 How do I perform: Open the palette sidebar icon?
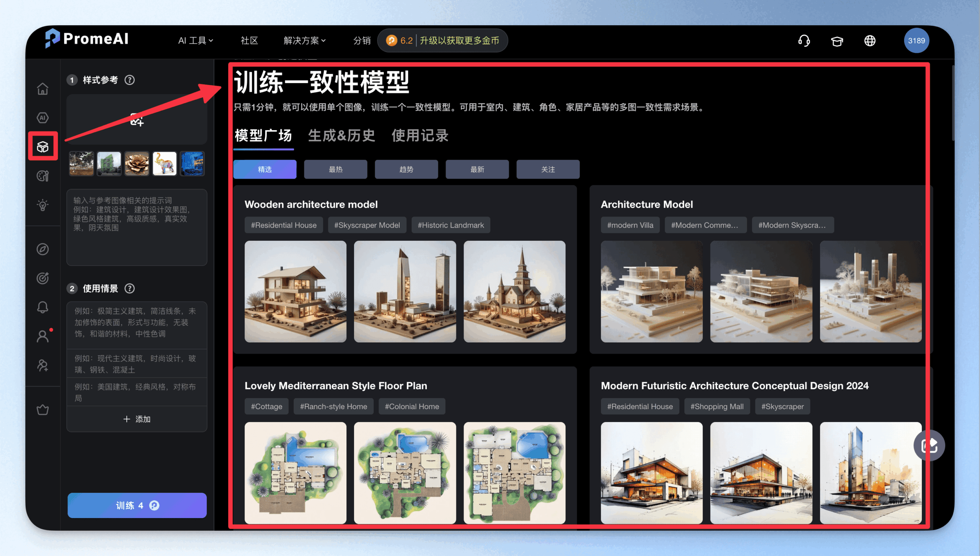(42, 176)
